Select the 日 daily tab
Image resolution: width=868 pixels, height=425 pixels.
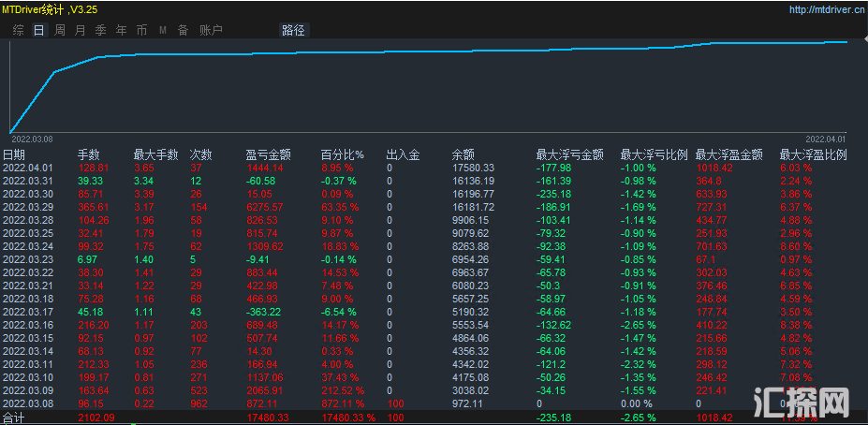pyautogui.click(x=38, y=31)
